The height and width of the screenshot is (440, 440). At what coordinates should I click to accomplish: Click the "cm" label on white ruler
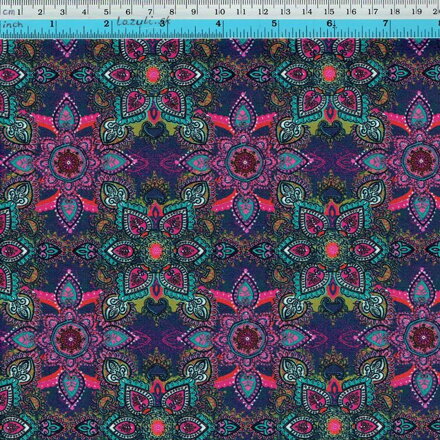[x=9, y=12]
